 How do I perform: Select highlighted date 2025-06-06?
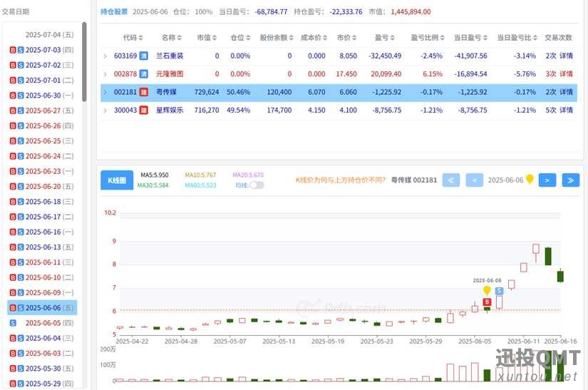(x=42, y=307)
